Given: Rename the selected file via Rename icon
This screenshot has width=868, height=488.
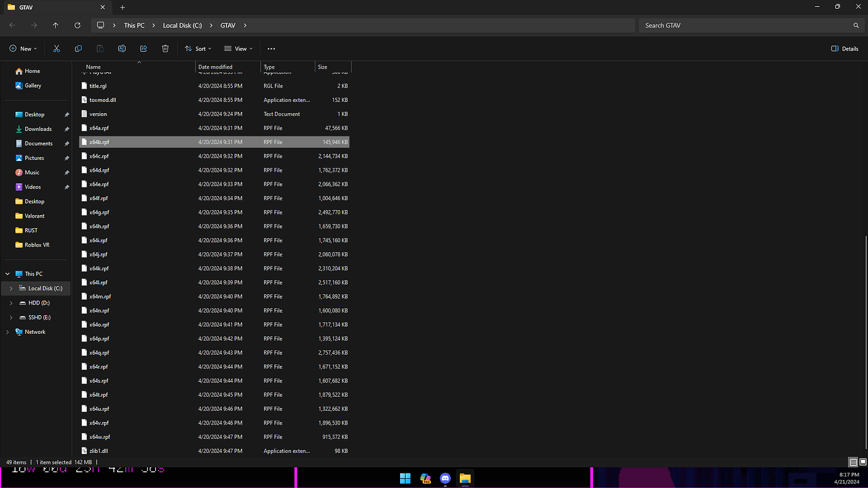Looking at the screenshot, I should [x=121, y=48].
